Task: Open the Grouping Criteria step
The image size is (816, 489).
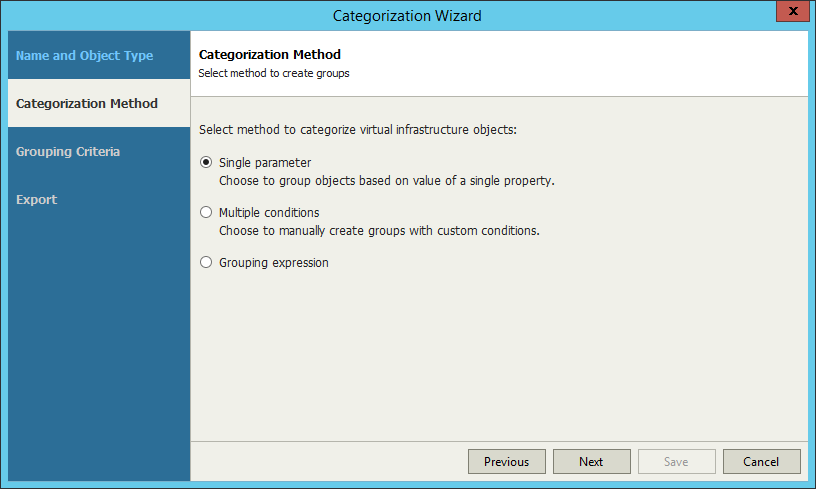Action: [68, 151]
